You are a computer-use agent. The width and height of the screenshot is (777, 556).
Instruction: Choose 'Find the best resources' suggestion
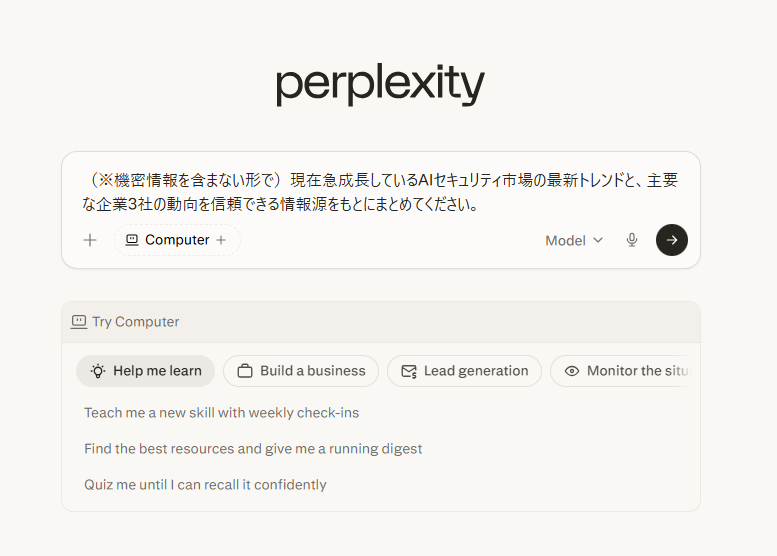pyautogui.click(x=253, y=449)
